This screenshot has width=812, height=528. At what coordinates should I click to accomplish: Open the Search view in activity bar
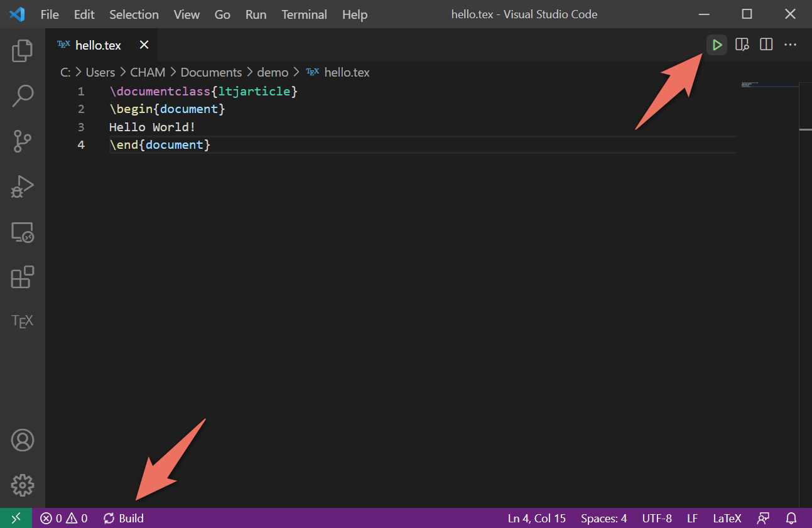[23, 96]
